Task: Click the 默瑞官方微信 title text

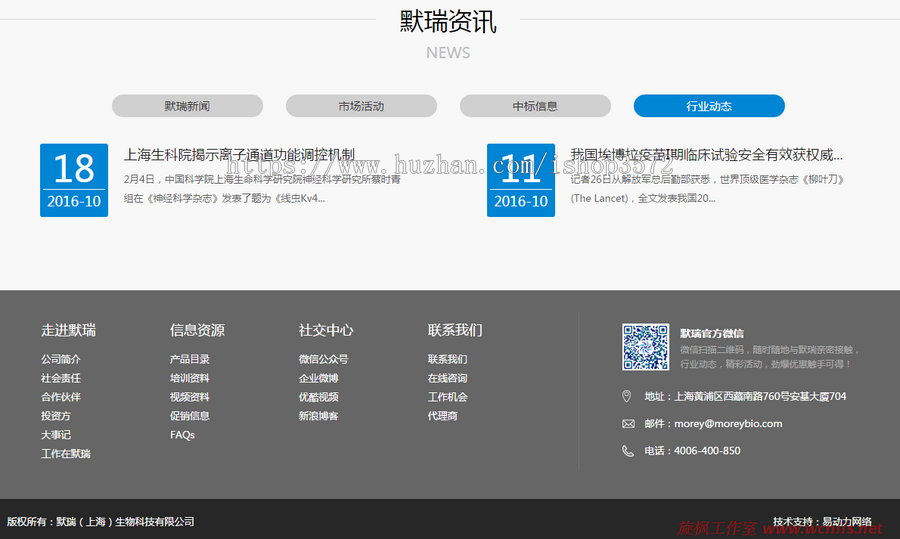Action: tap(712, 333)
